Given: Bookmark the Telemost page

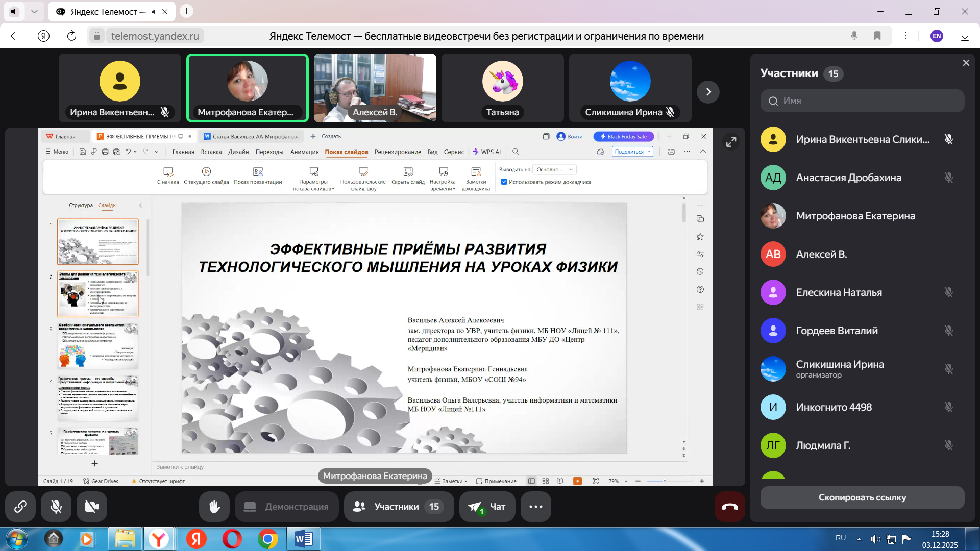Looking at the screenshot, I should pyautogui.click(x=877, y=36).
